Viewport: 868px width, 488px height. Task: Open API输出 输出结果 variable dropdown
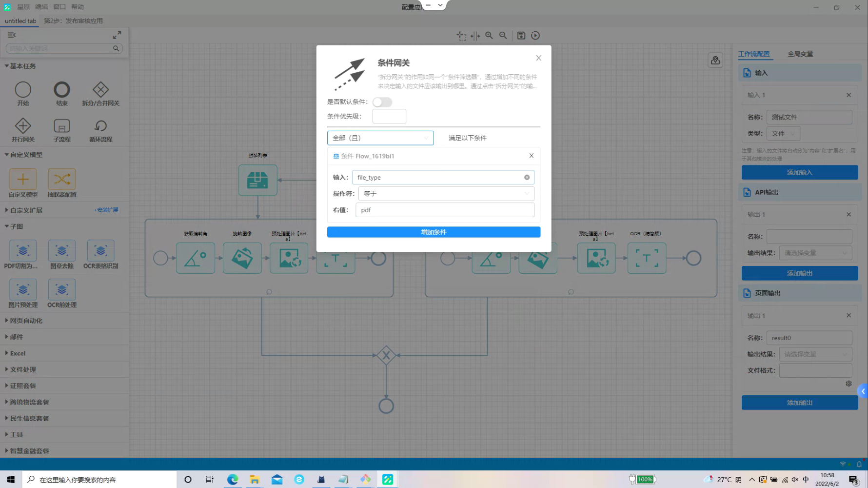pyautogui.click(x=815, y=253)
